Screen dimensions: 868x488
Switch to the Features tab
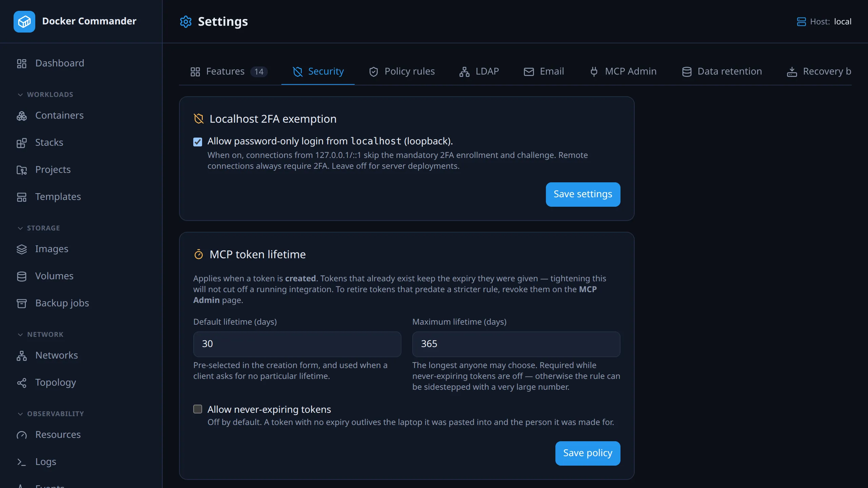(229, 72)
